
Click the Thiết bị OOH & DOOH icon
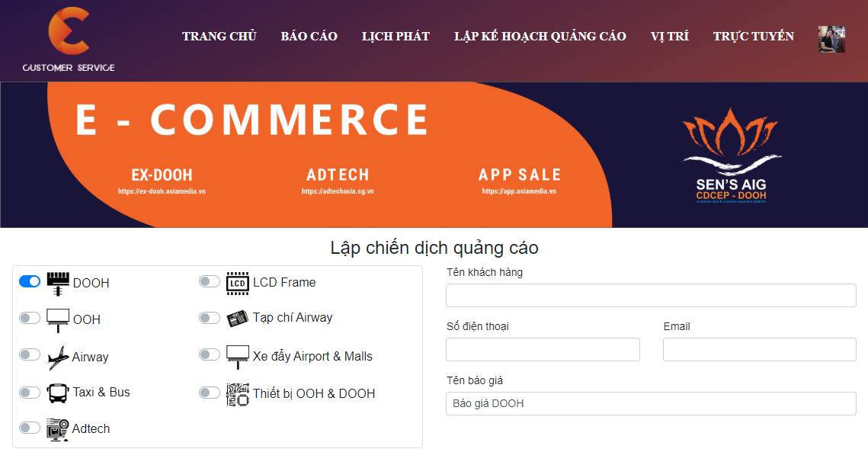[x=238, y=394]
